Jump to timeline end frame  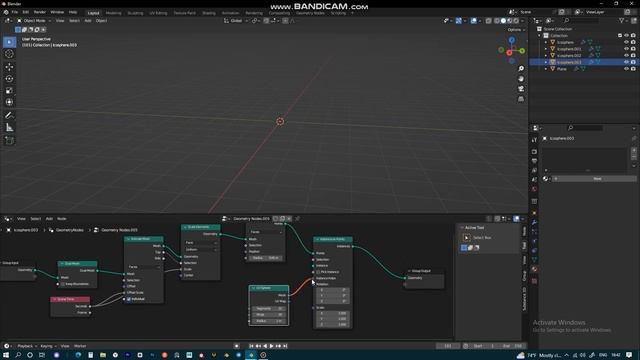point(285,346)
